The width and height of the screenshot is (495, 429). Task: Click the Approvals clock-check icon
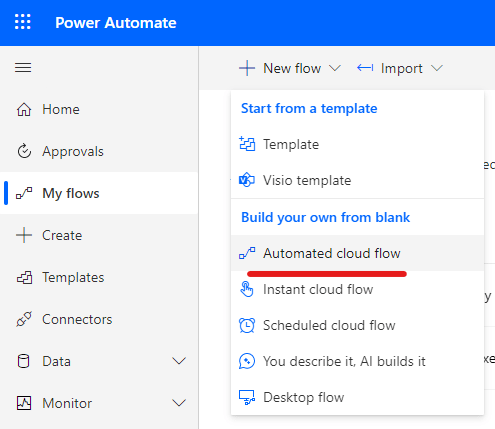click(x=24, y=151)
